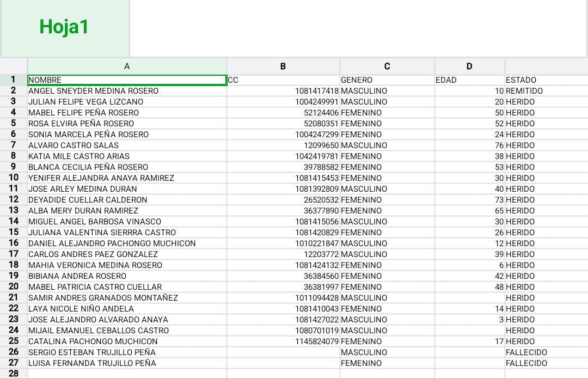
Task: Click the GENERO header cell
Action: pyautogui.click(x=387, y=80)
